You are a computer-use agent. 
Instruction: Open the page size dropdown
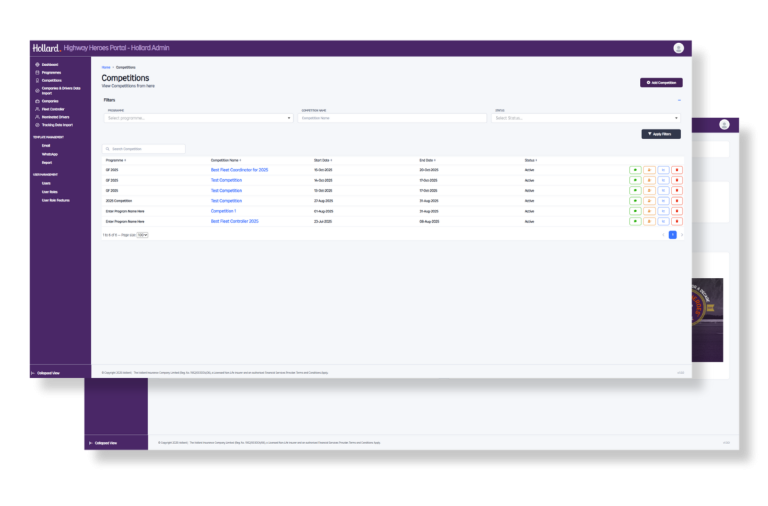(x=142, y=234)
